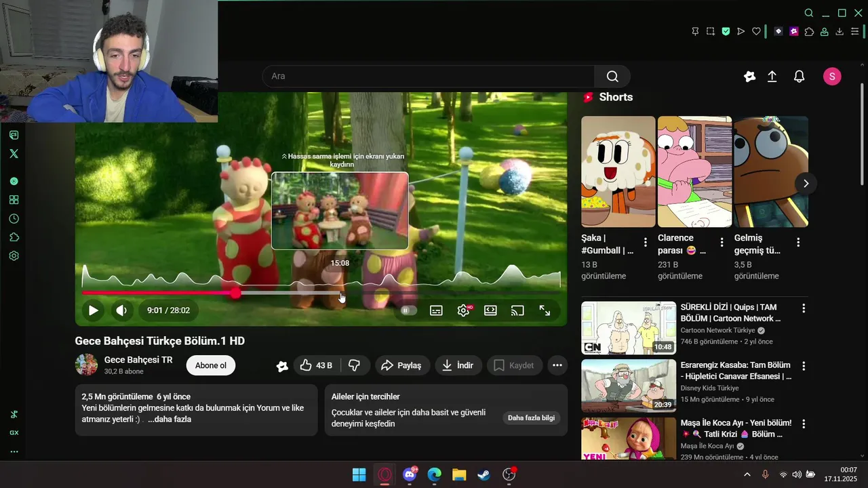Open X (Twitter) in Opera sidebar
868x488 pixels.
point(14,154)
